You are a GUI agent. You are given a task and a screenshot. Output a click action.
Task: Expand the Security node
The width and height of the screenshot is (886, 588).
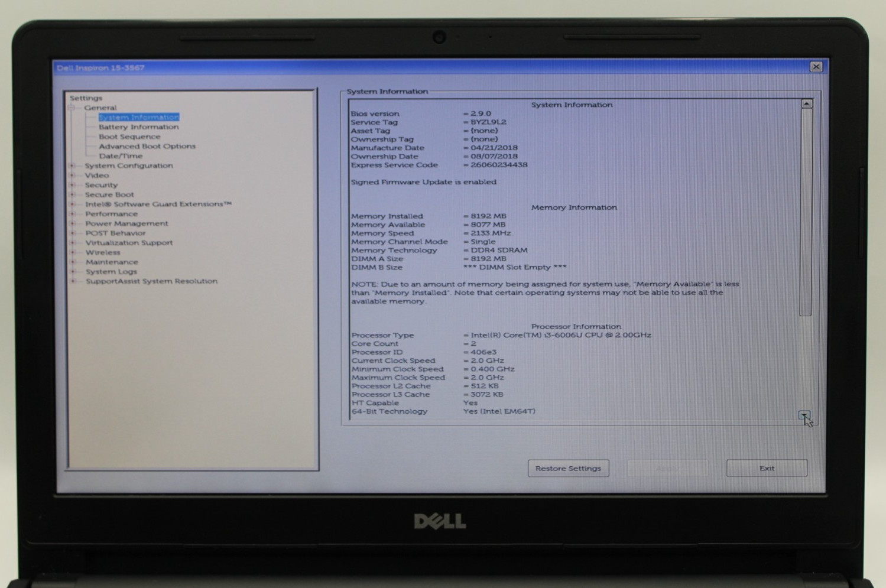pos(72,185)
